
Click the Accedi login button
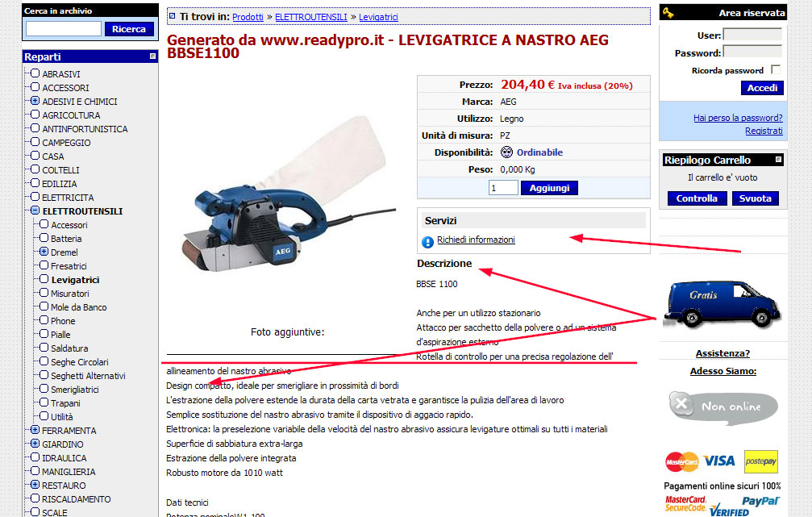tap(762, 88)
